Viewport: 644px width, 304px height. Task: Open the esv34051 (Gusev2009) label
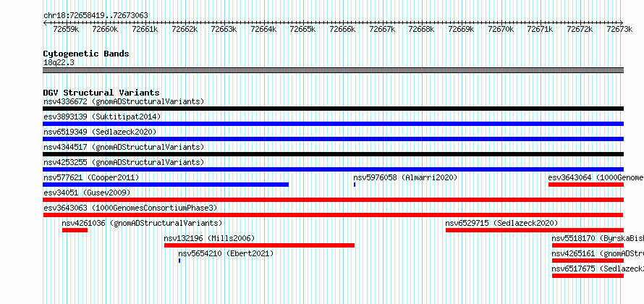[x=87, y=193]
